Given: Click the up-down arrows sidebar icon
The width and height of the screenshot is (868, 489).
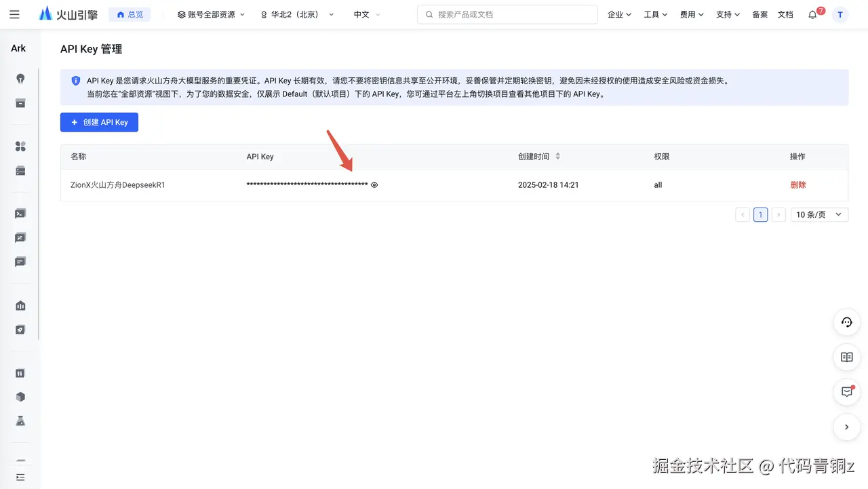Looking at the screenshot, I should pyautogui.click(x=20, y=373).
